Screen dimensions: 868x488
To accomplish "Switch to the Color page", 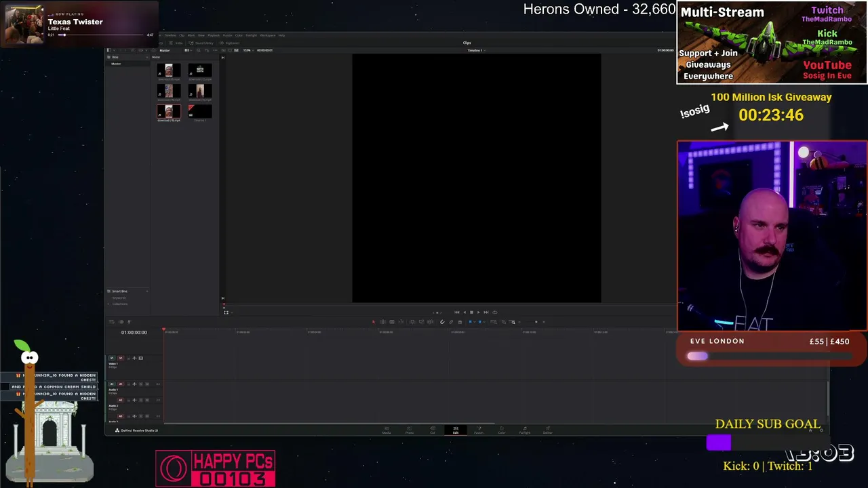I will coord(502,430).
